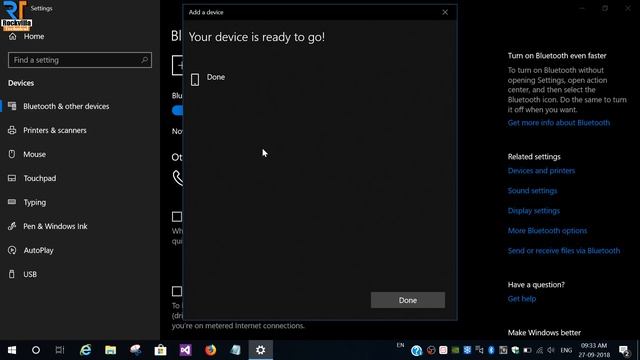
Task: Open Display settings link
Action: 533,211
